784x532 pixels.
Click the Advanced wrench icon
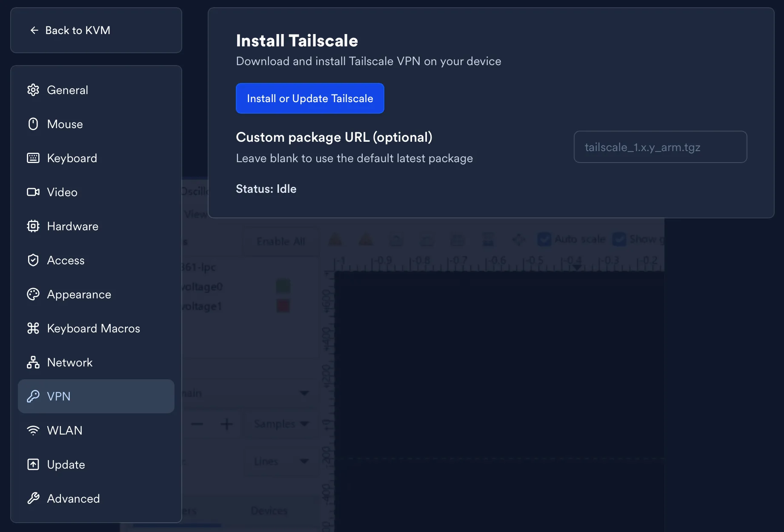pos(33,498)
